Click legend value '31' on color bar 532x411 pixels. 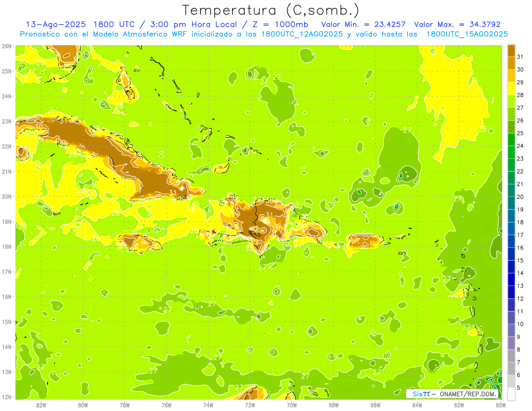click(x=520, y=57)
